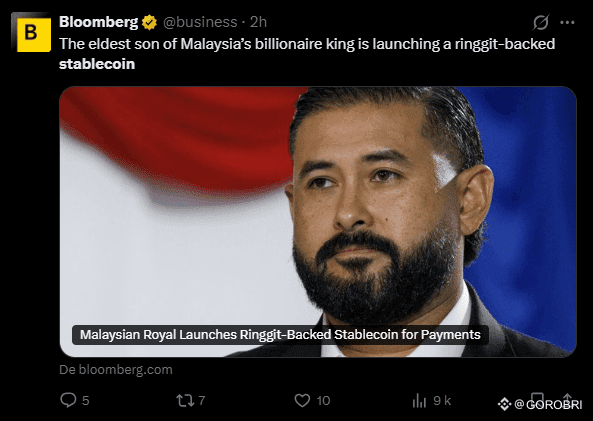Click the like count number 10
This screenshot has height=421, width=593.
pos(323,401)
